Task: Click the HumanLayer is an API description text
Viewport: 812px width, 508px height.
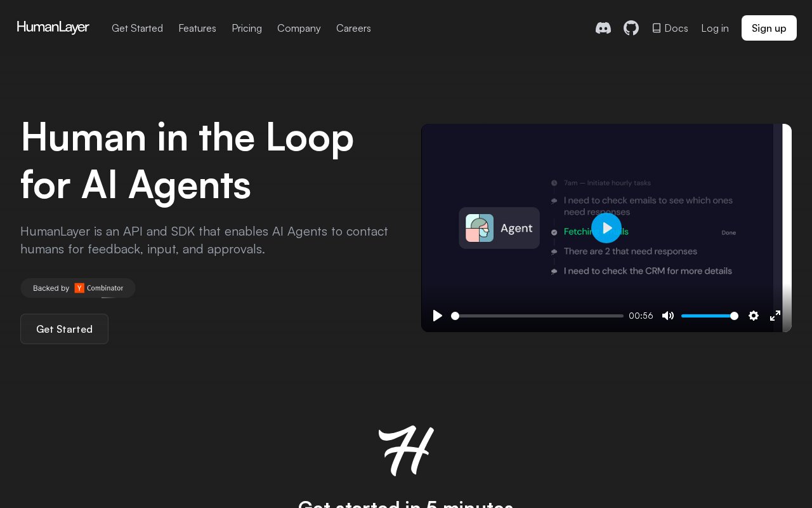Action: [204, 240]
